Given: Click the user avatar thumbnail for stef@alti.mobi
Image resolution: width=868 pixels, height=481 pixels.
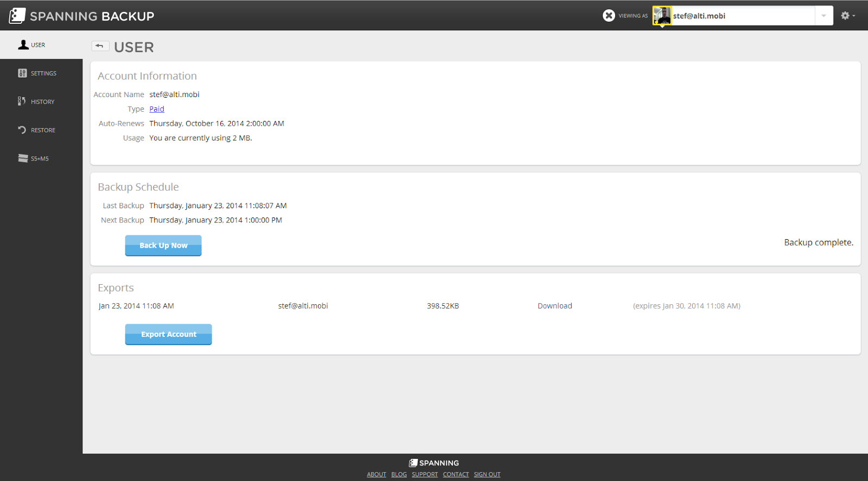Looking at the screenshot, I should [662, 16].
